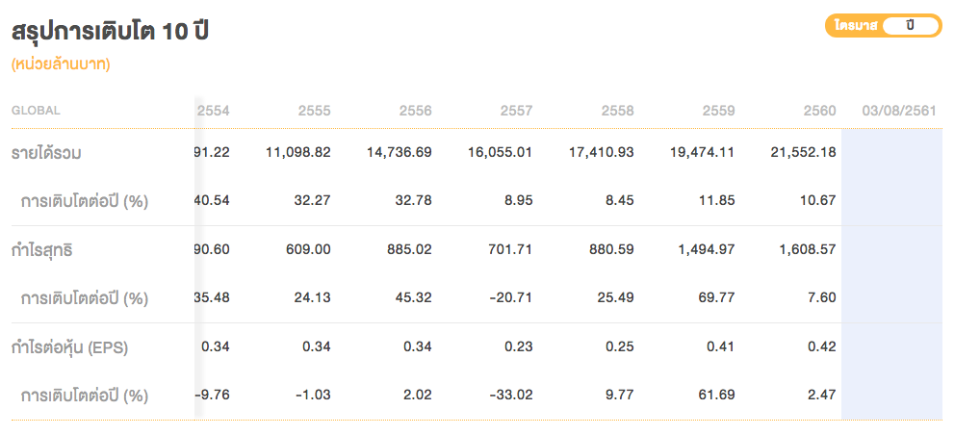Click the -20.71 net profit growth value

coord(511,297)
